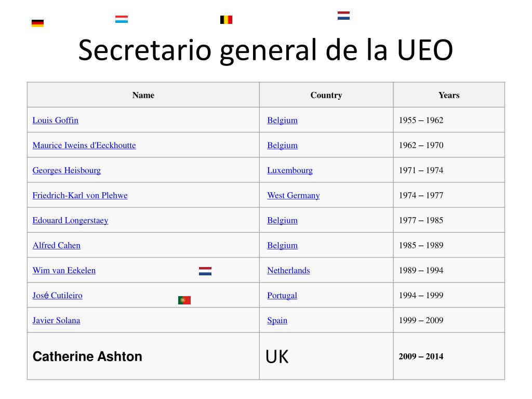Open the Netherlands country link
Screen dimensions: 532x399
point(288,270)
